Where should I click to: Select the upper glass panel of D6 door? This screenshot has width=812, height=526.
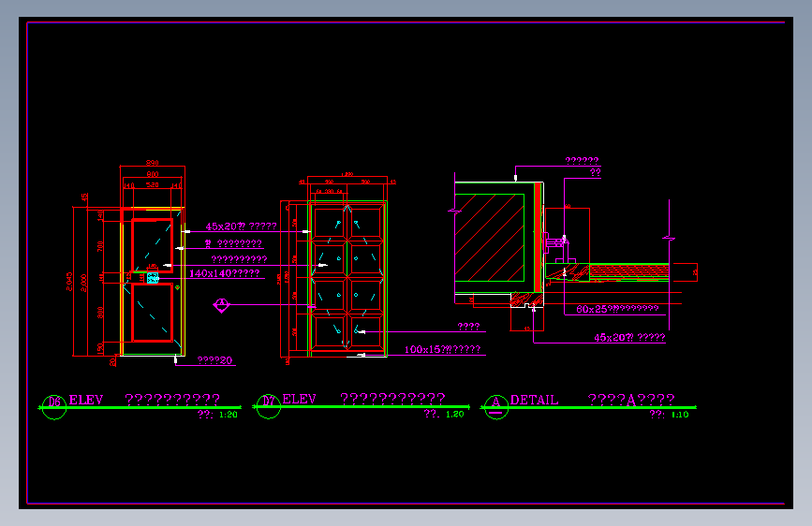(153, 245)
